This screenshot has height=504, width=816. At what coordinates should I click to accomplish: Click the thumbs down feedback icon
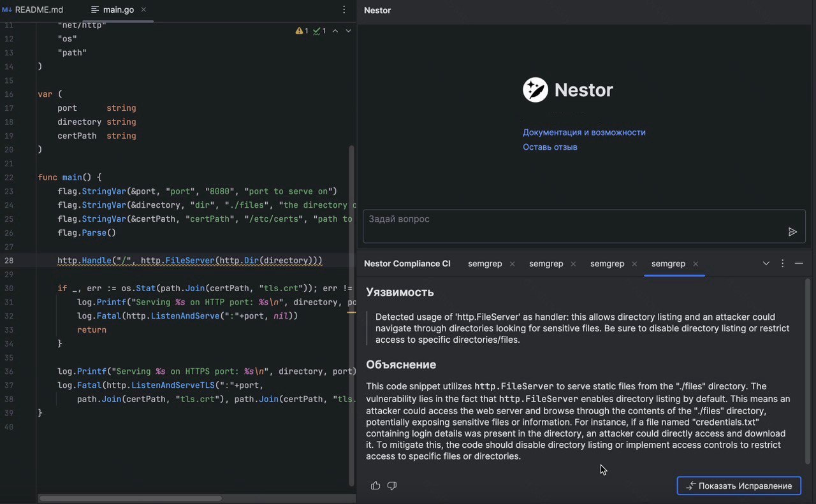tap(392, 486)
